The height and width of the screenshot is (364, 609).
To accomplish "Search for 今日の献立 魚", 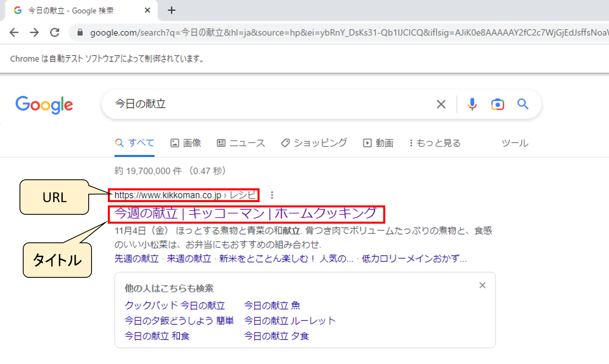I will click(272, 305).
